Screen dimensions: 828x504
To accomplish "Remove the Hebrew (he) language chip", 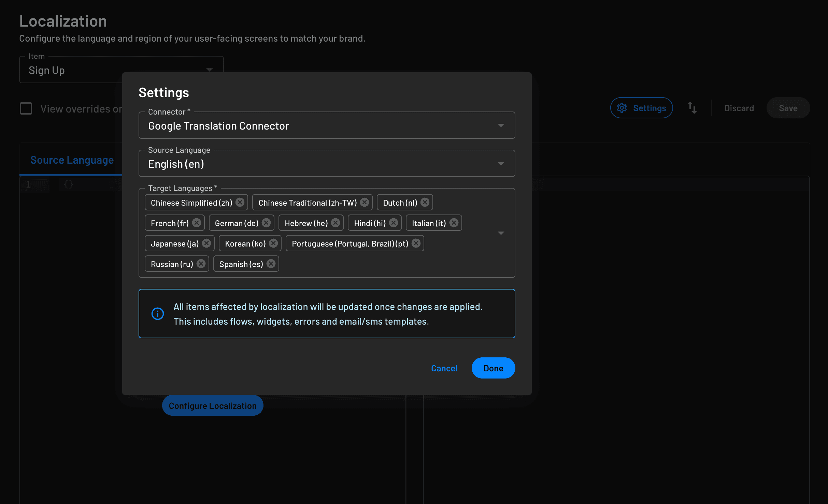I will (x=335, y=223).
